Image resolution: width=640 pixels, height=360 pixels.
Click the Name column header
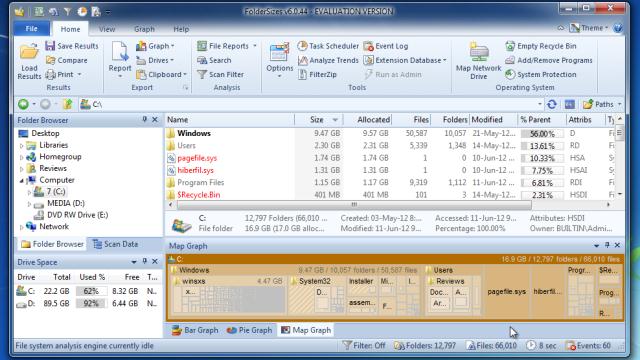click(x=230, y=120)
